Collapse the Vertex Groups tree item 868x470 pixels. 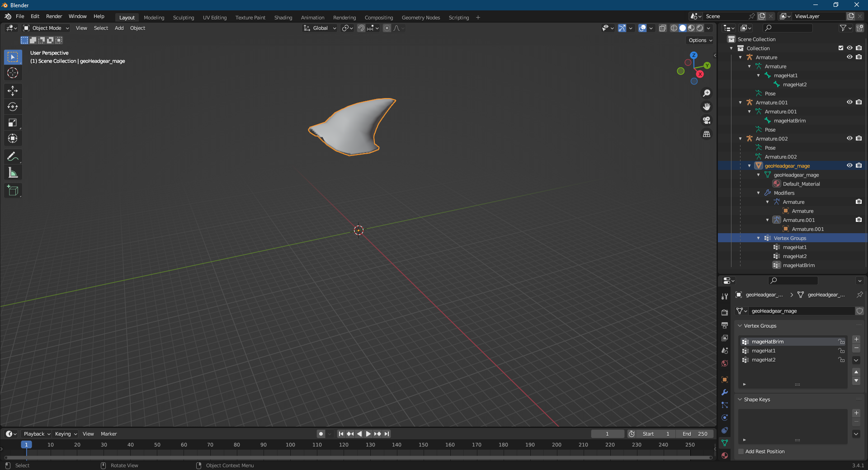click(x=759, y=238)
